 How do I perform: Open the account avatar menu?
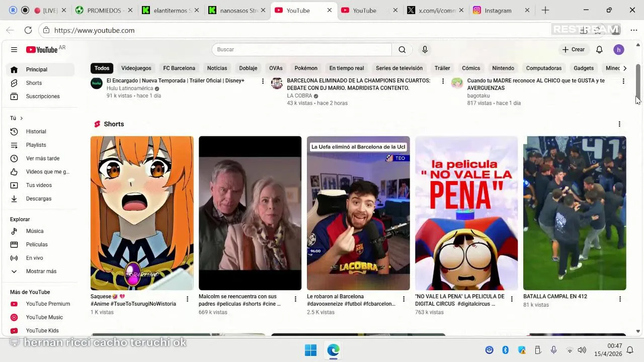coord(619,49)
